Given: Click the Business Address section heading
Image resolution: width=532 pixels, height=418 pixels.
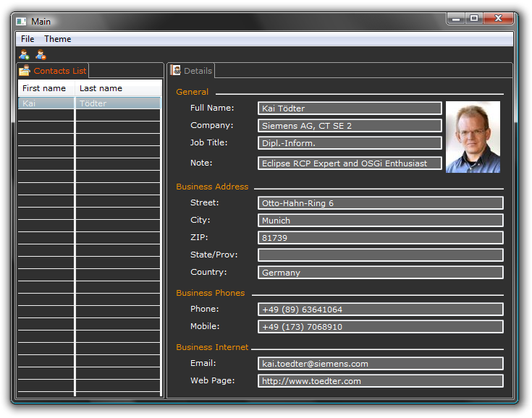Looking at the screenshot, I should pyautogui.click(x=212, y=187).
